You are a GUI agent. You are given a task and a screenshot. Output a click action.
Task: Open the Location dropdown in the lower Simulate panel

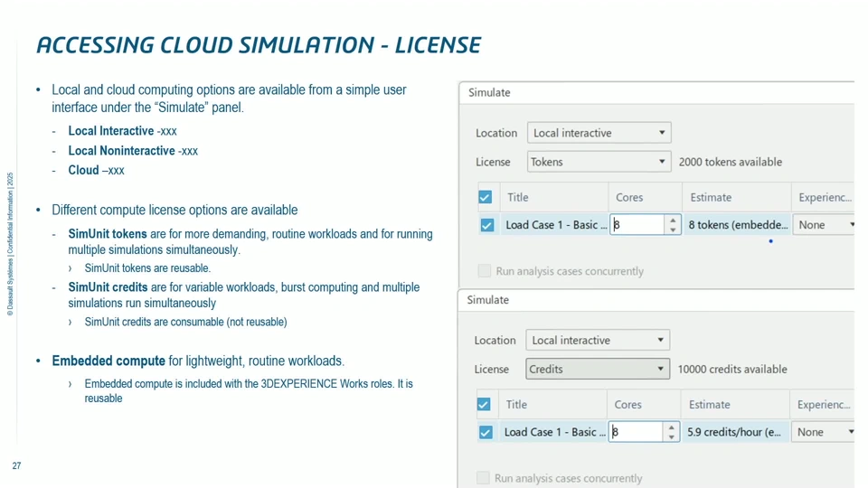[598, 340]
